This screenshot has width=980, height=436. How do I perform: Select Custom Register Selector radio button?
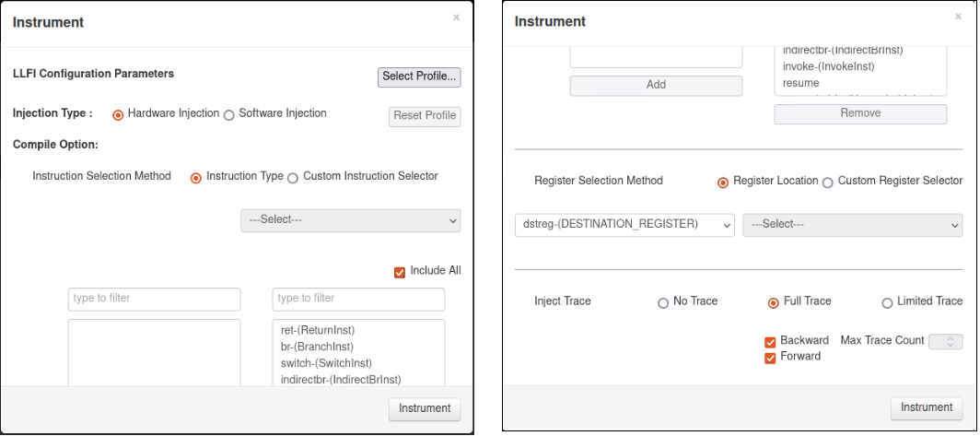[827, 183]
